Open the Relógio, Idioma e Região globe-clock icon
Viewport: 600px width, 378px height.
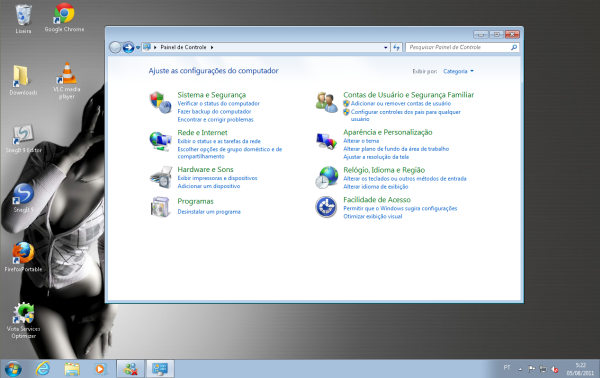click(x=327, y=178)
